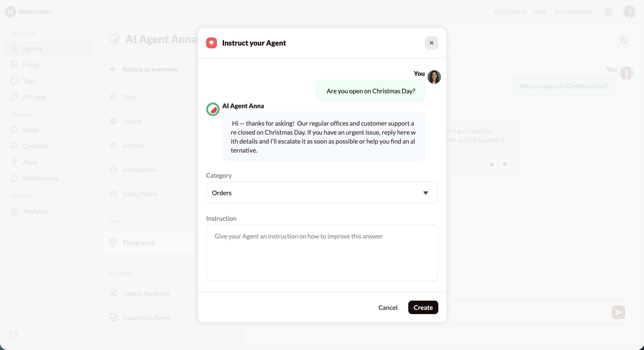The height and width of the screenshot is (350, 644).
Task: Open the API keys section
Action: tap(35, 97)
